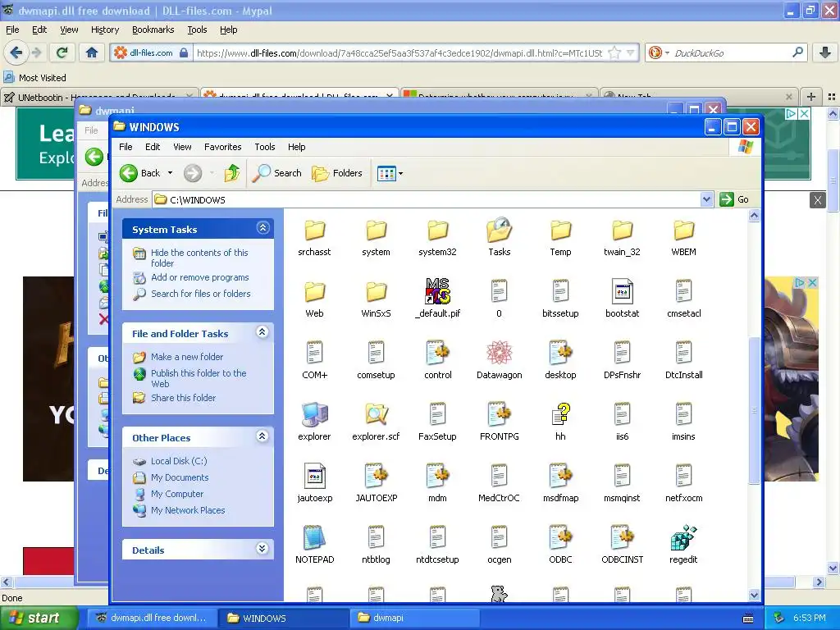Image resolution: width=840 pixels, height=630 pixels.
Task: Go to My Documents in Other Places
Action: 180,477
